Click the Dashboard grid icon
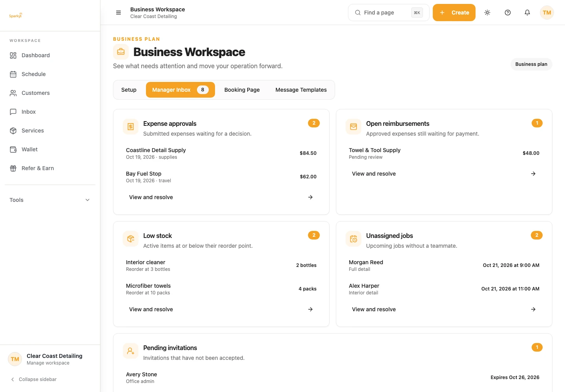The height and width of the screenshot is (392, 565). [x=13, y=55]
